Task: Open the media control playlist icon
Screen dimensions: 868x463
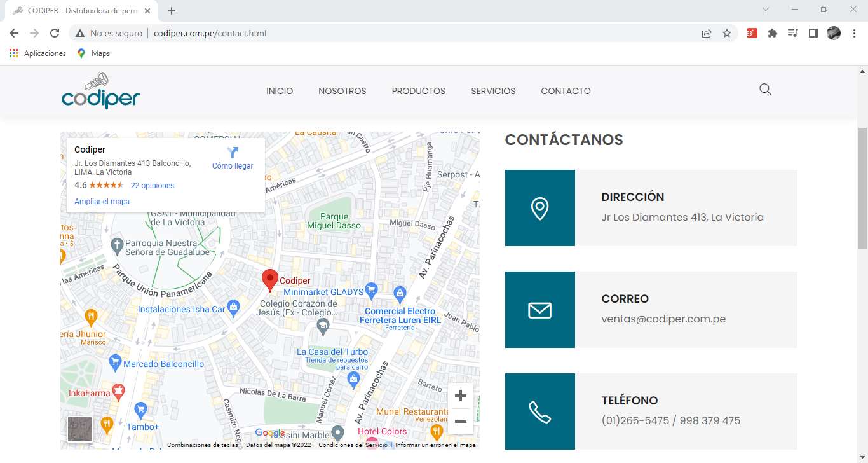Action: click(x=792, y=33)
